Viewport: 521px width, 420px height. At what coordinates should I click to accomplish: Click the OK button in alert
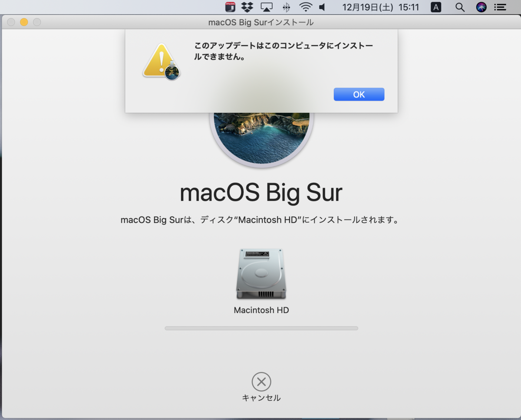359,94
